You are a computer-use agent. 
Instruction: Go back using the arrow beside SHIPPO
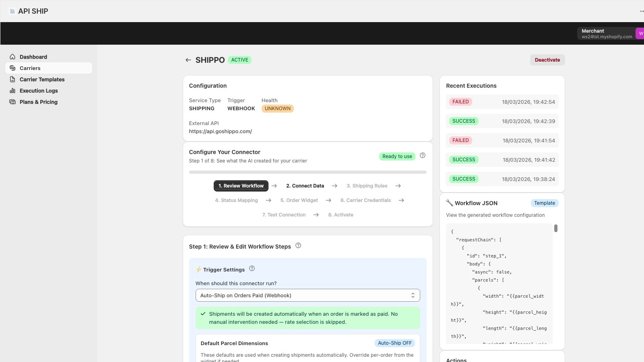(x=188, y=60)
